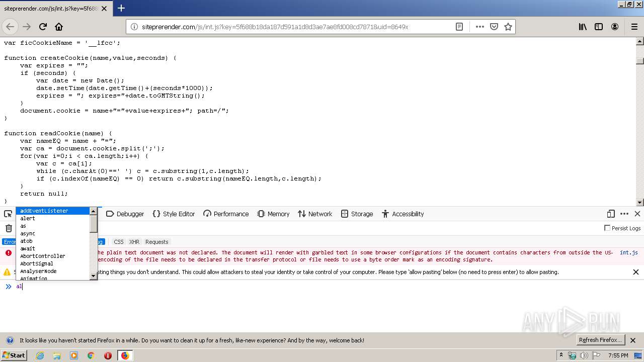This screenshot has width=644, height=362.
Task: Open Windows Explorer folder in taskbar
Action: (x=57, y=355)
